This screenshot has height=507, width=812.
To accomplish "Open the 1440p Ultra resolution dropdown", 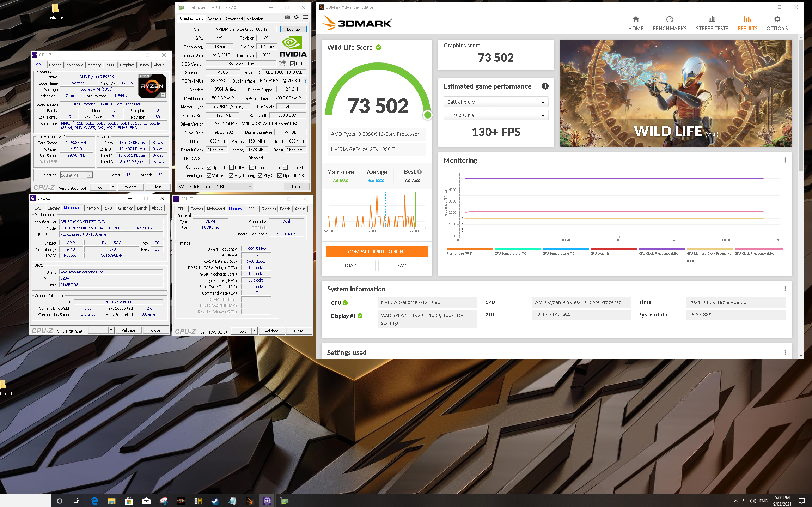I will pyautogui.click(x=495, y=115).
